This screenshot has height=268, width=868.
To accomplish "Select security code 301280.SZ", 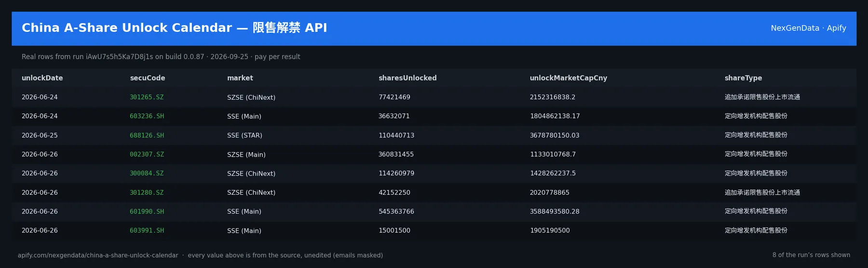I will click(147, 192).
